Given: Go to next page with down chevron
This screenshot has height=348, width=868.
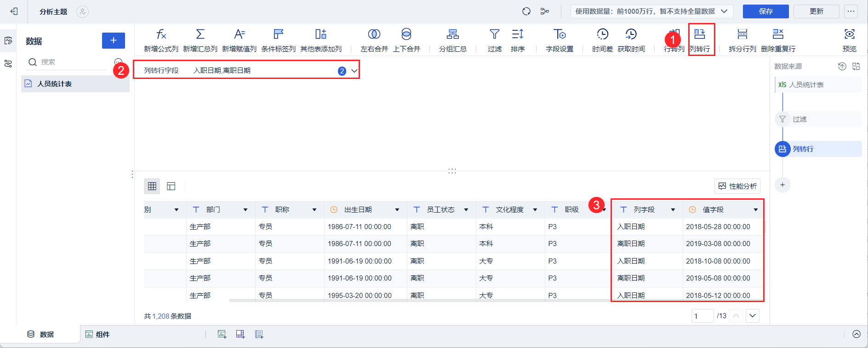Looking at the screenshot, I should coord(753,316).
